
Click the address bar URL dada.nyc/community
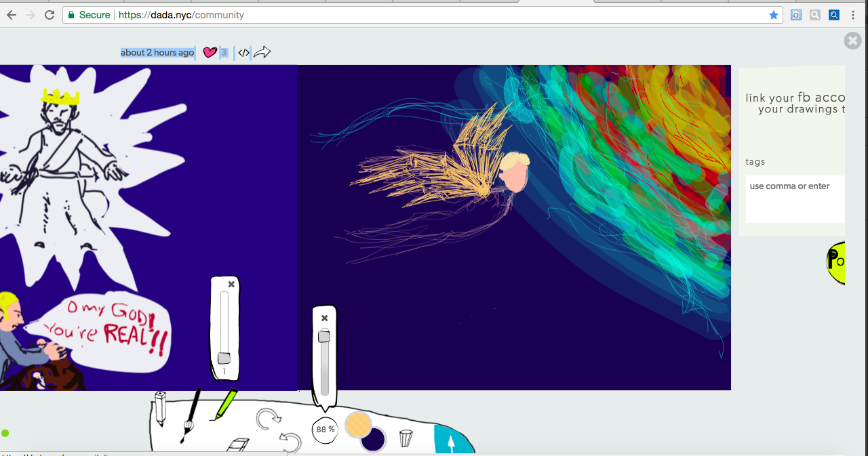tap(181, 15)
